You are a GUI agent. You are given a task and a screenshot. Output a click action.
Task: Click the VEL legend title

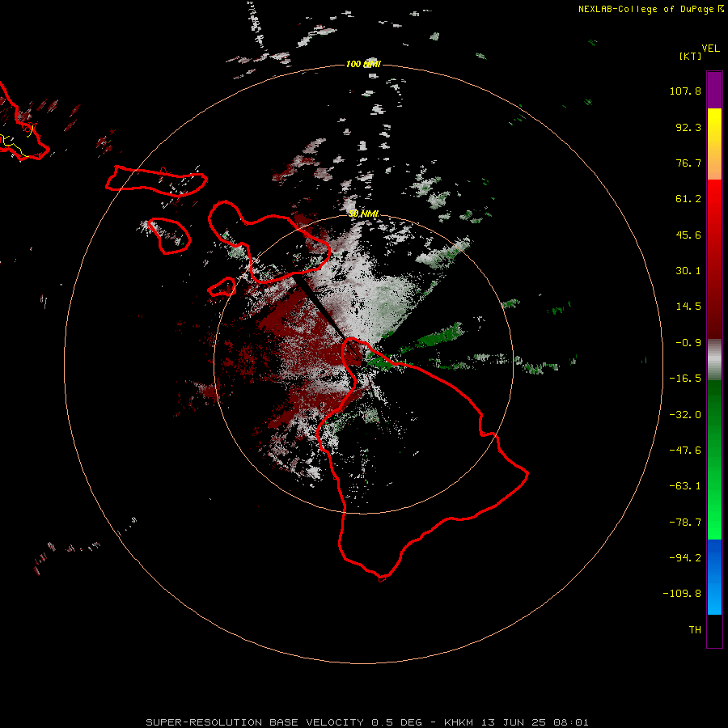(x=710, y=49)
